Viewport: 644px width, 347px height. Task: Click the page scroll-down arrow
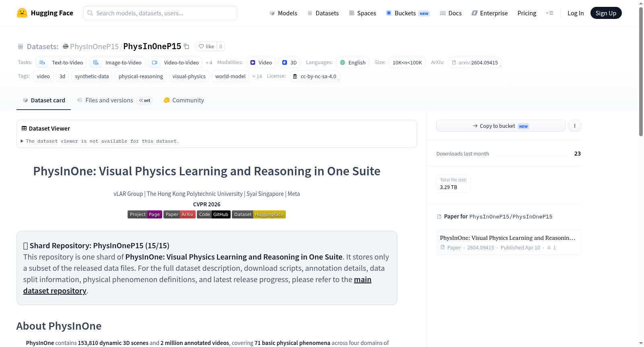(x=641, y=343)
